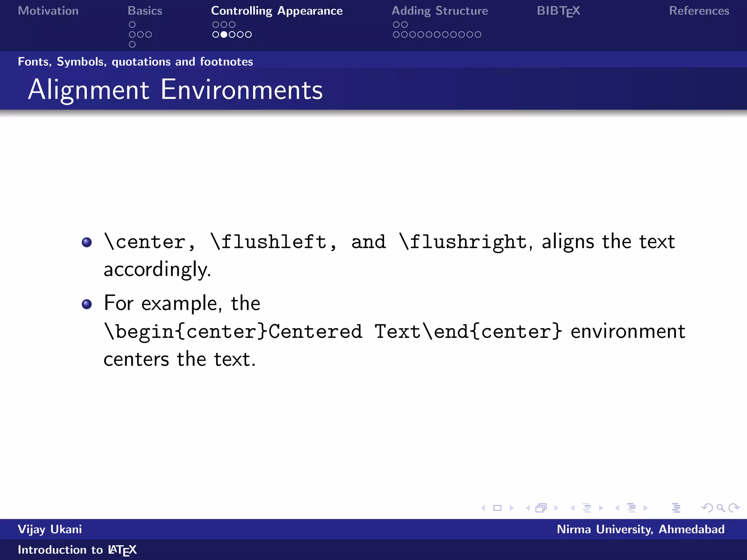Select the top dot under Basics
This screenshot has width=747, height=560.
click(132, 24)
